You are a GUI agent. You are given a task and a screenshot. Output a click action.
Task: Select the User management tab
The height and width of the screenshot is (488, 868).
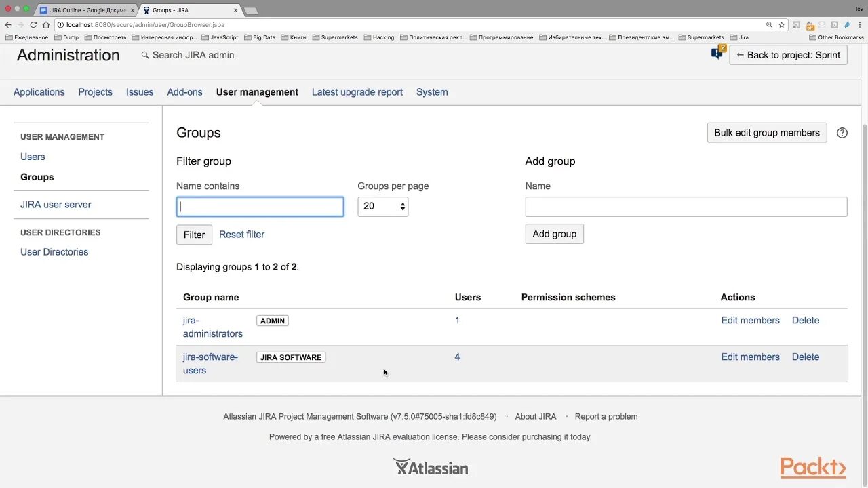(x=257, y=92)
